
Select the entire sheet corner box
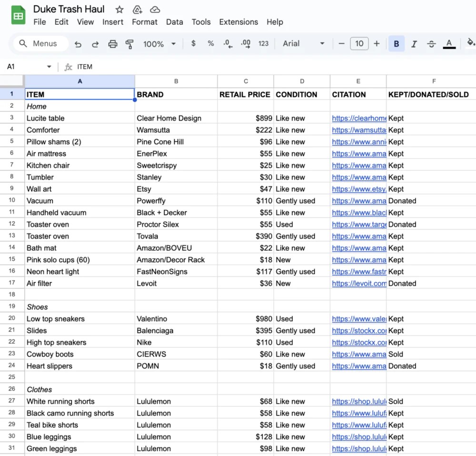tap(12, 81)
